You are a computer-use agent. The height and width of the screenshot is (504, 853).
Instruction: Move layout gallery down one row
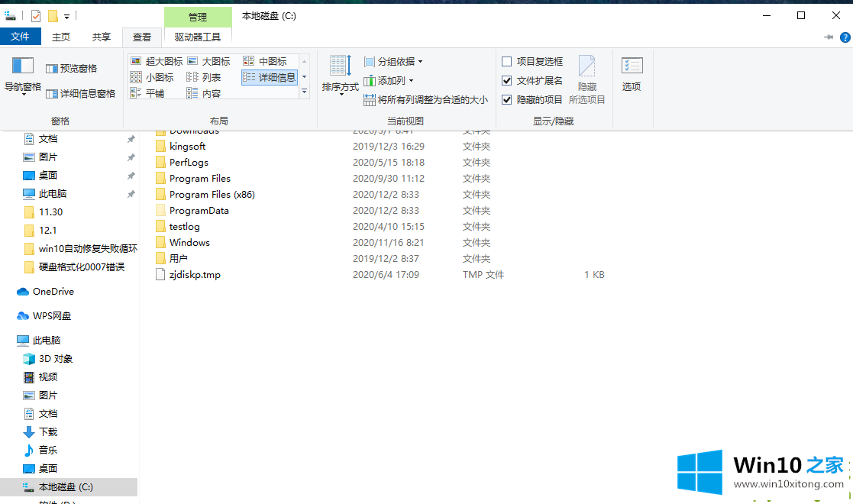point(304,76)
